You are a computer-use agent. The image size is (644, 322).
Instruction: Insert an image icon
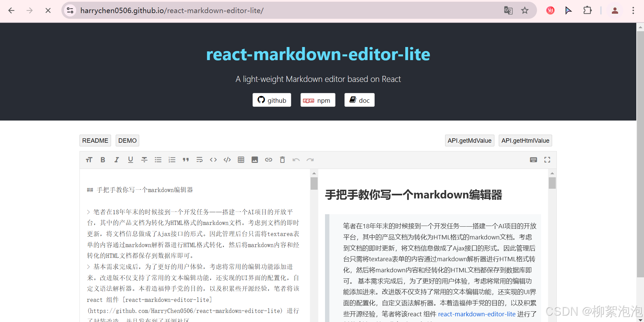pos(255,160)
